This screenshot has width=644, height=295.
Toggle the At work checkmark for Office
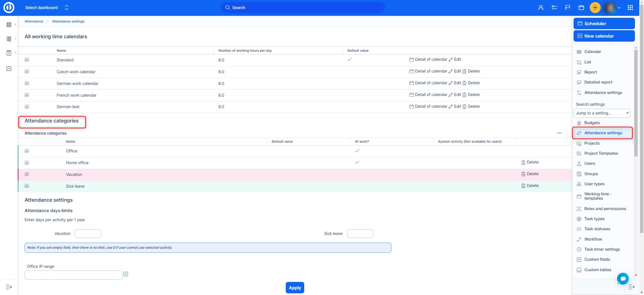[357, 151]
